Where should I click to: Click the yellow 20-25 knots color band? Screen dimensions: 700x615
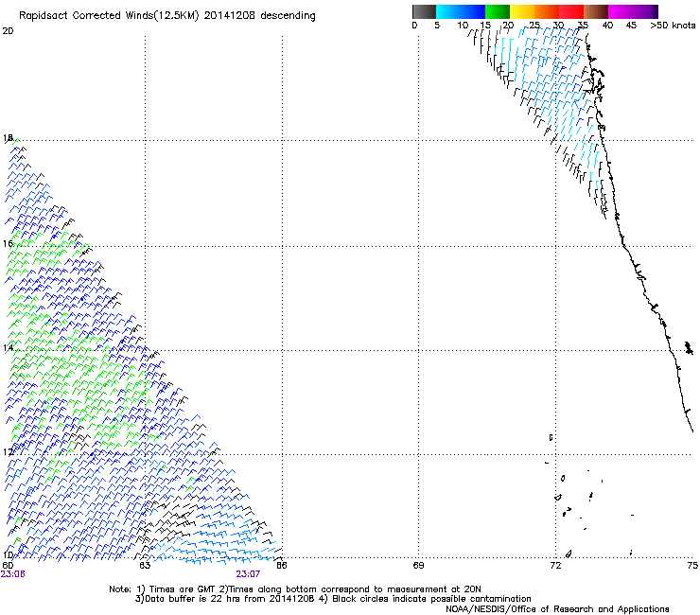click(x=522, y=11)
